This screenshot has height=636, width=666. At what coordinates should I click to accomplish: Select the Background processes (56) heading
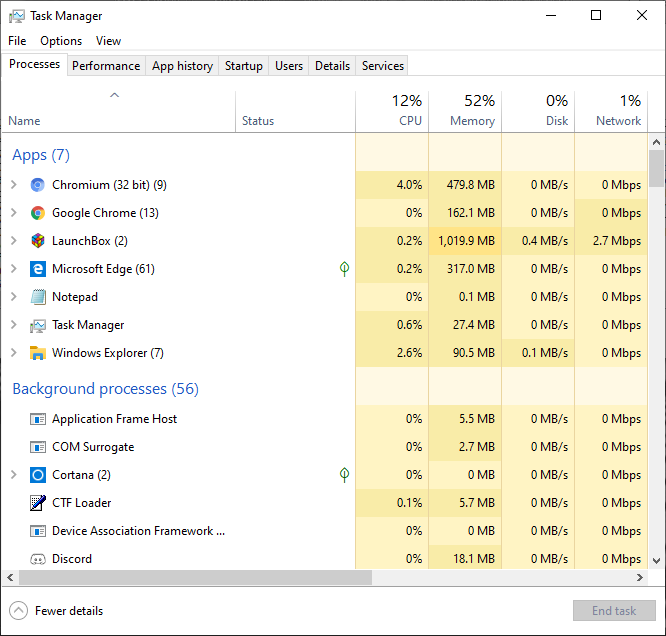pyautogui.click(x=105, y=389)
